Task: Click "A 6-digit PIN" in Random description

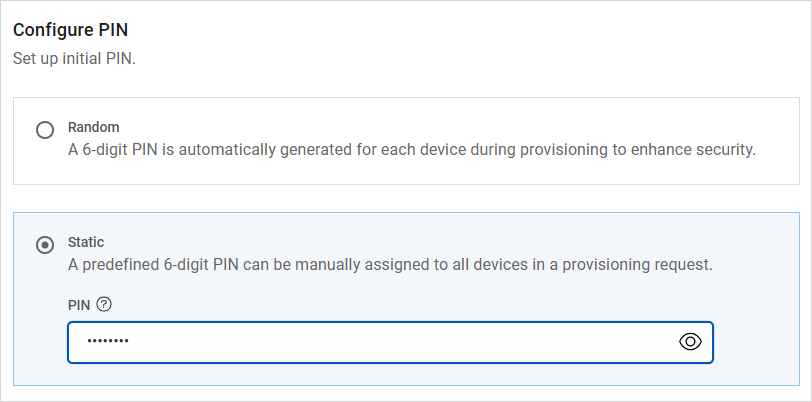Action: click(114, 151)
